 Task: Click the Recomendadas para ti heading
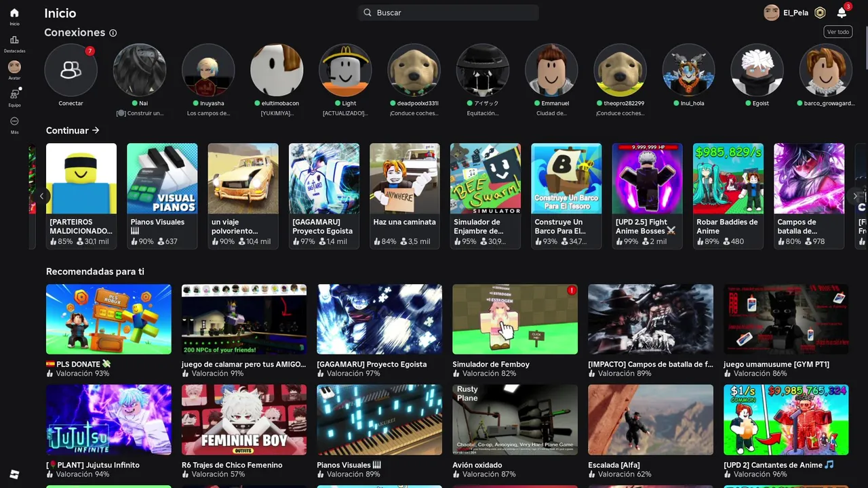(x=95, y=271)
